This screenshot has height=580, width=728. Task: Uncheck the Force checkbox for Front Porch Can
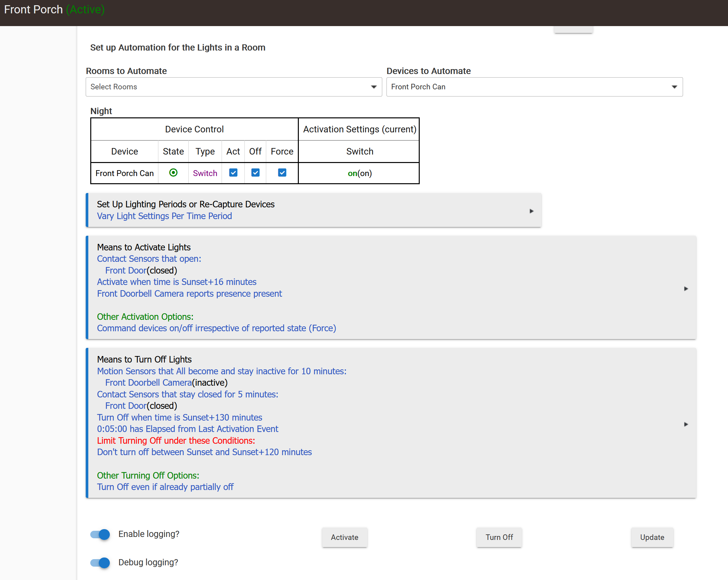pos(282,172)
